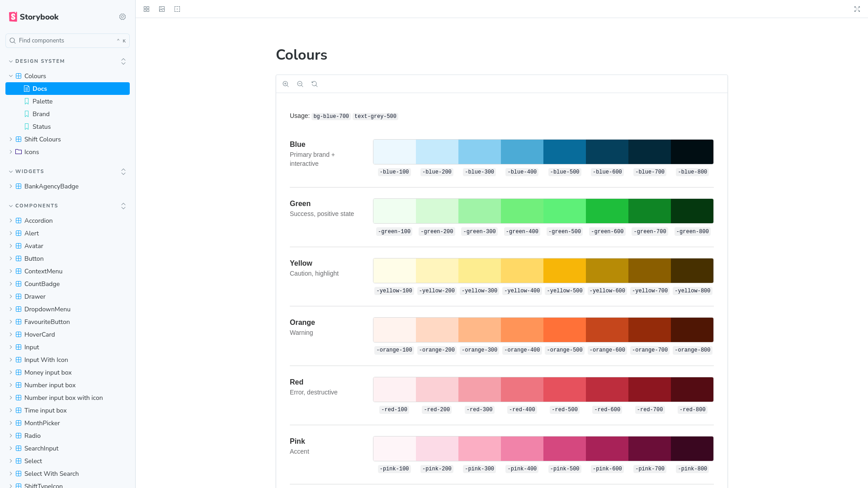Toggle the outline toolbar icon
This screenshot has height=488, width=868.
click(x=177, y=9)
